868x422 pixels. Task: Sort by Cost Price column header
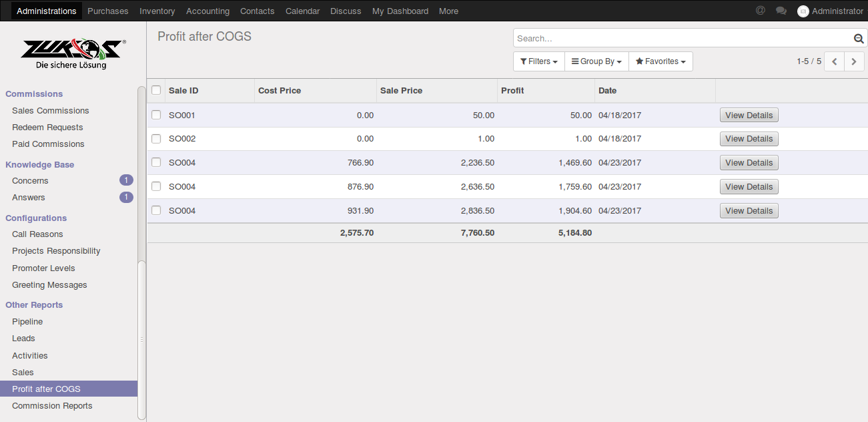click(x=316, y=90)
